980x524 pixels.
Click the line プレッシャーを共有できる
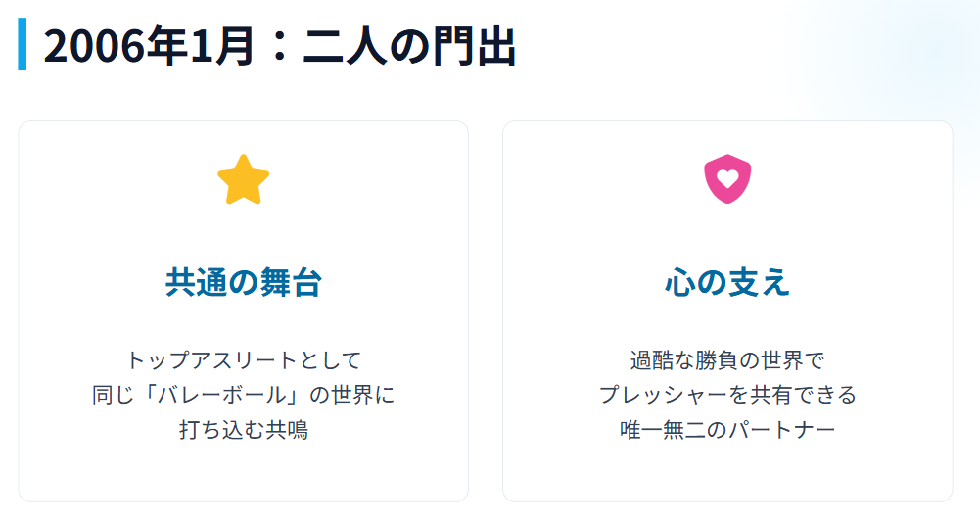tap(727, 395)
